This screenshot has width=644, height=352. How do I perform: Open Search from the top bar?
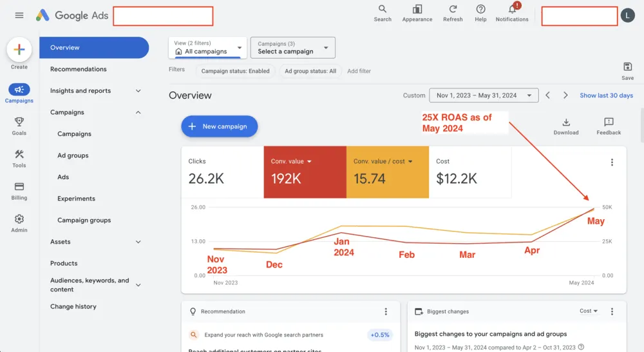[x=383, y=13]
